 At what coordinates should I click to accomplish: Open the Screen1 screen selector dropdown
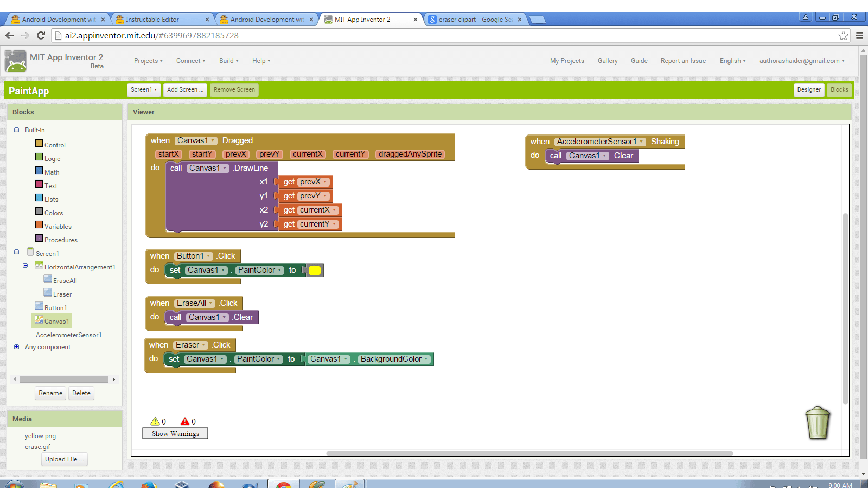point(144,90)
